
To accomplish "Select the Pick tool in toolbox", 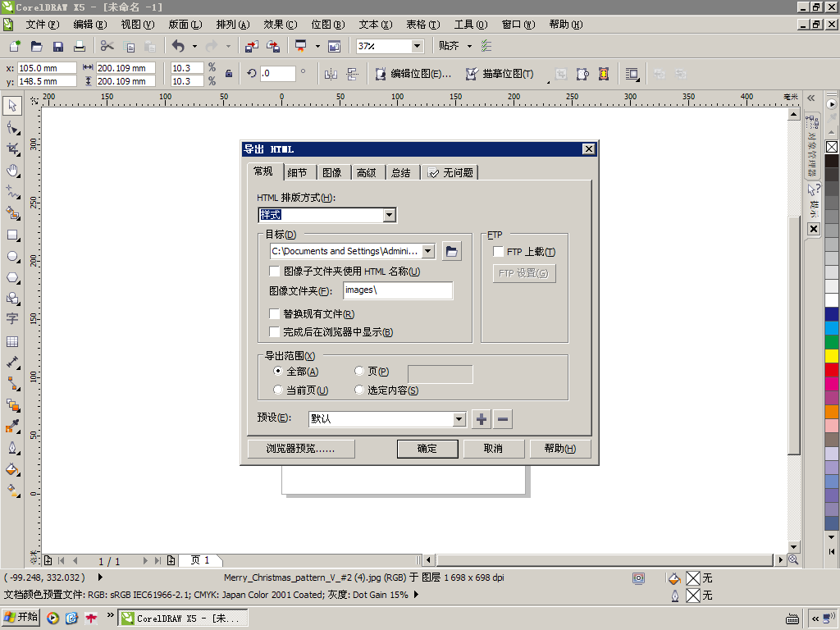I will [12, 106].
